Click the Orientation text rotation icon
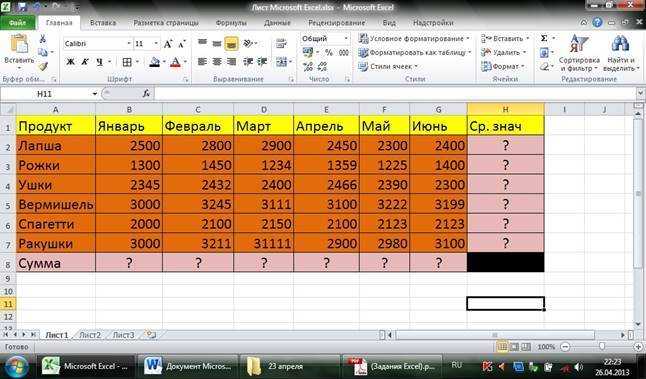Viewport: 646px width, 379px height. pyautogui.click(x=248, y=43)
